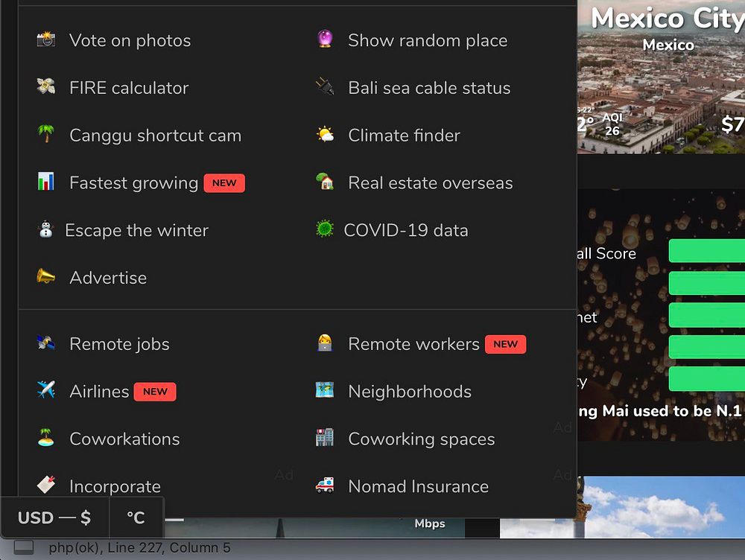The width and height of the screenshot is (745, 560).
Task: Click the airplane icon beside Airlines
Action: tap(46, 390)
